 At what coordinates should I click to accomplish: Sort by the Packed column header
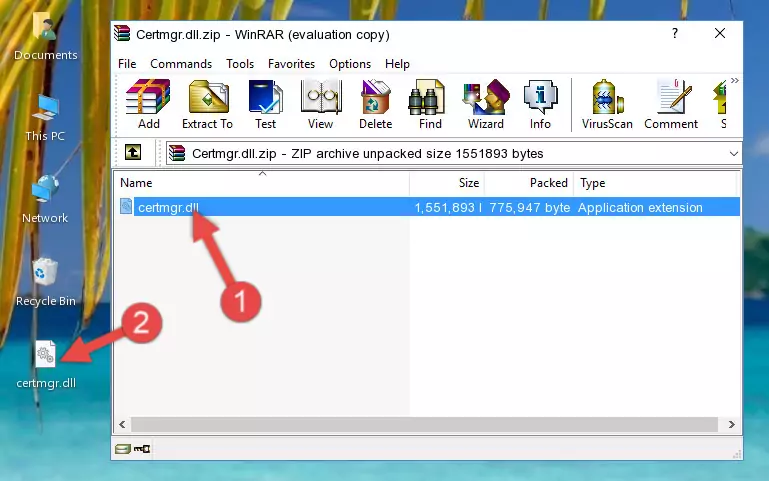tap(529, 183)
